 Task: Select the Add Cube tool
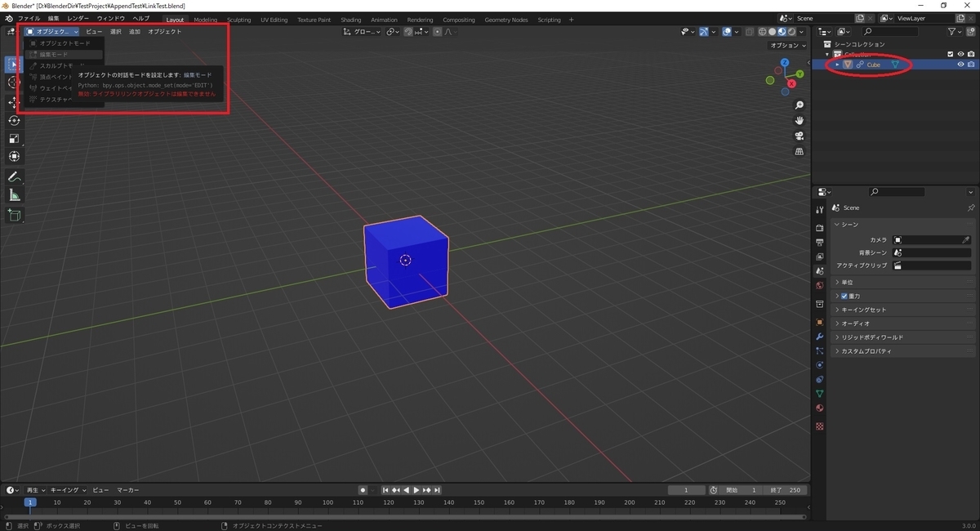(14, 216)
